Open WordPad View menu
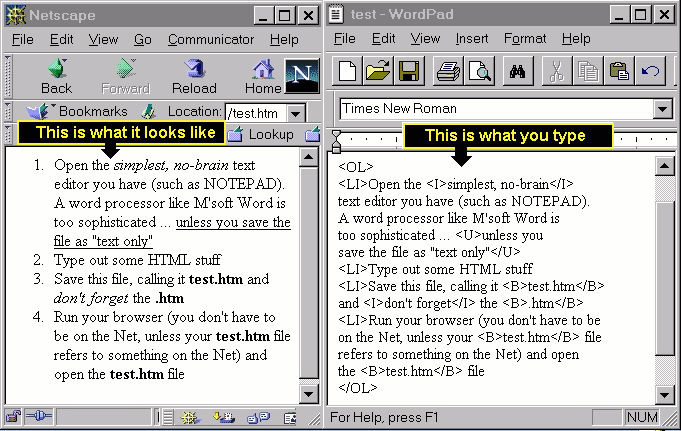 pyautogui.click(x=425, y=39)
